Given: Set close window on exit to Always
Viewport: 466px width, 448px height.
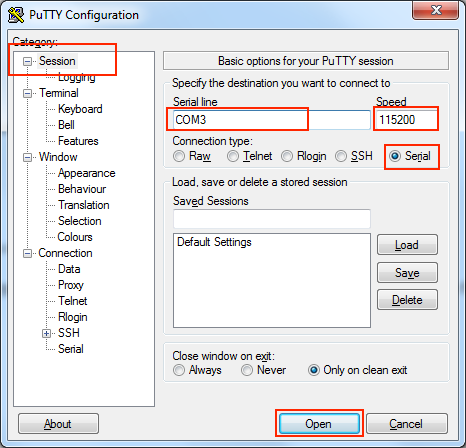Looking at the screenshot, I should [179, 370].
